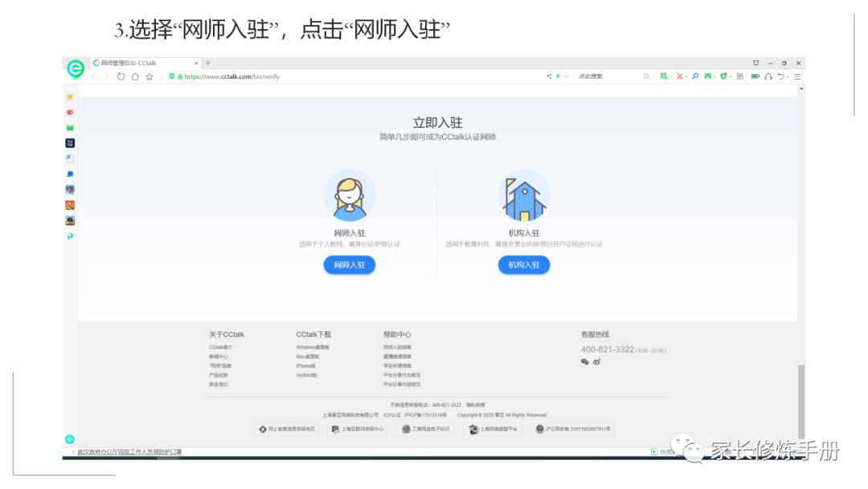Click the Weibo icon under 客服热线
This screenshot has width=868, height=489.
coord(596,362)
